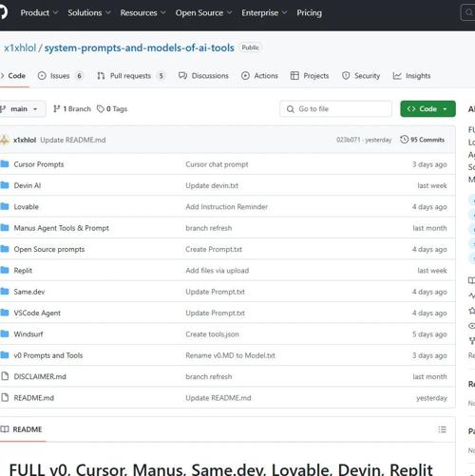Image resolution: width=475 pixels, height=476 pixels.
Task: Open the x1xhlol owner profile link
Action: tap(20, 48)
